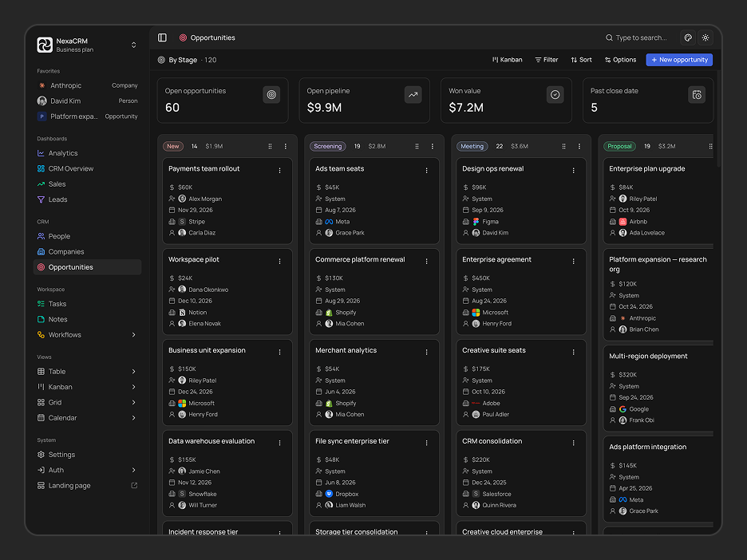Screen dimensions: 747x560
Task: Open the theme palette icon
Action: pyautogui.click(x=688, y=37)
